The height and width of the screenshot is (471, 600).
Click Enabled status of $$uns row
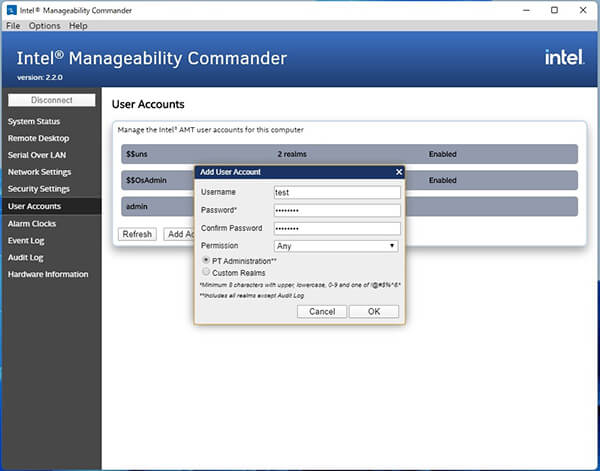click(442, 154)
